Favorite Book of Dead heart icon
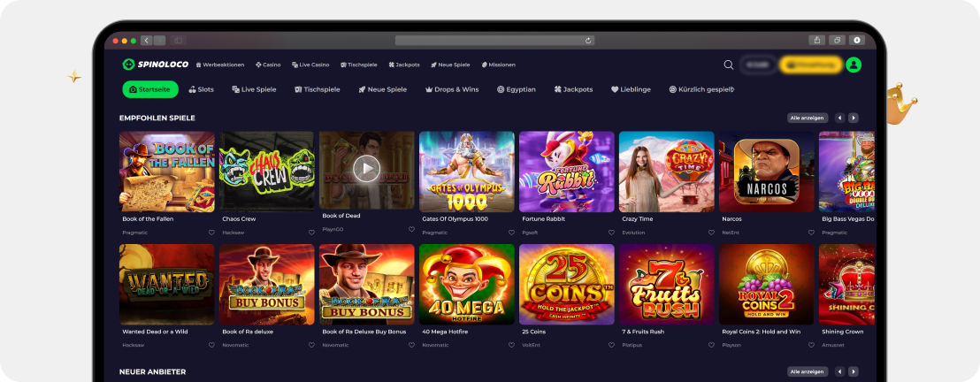The width and height of the screenshot is (980, 382). coord(411,229)
